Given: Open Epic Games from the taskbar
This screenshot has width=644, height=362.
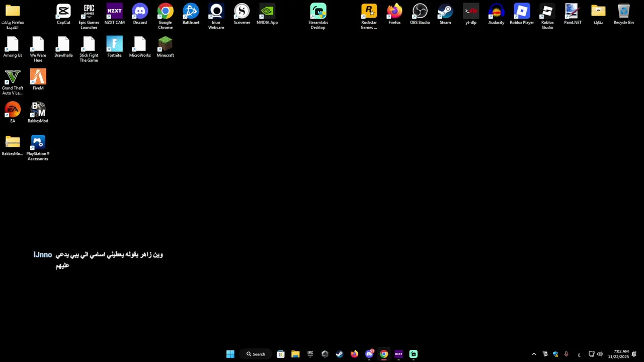Looking at the screenshot, I should tap(310, 354).
